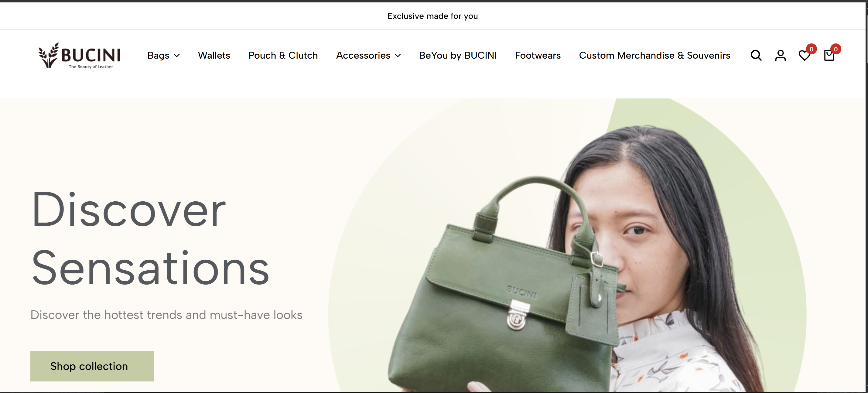The height and width of the screenshot is (393, 868).
Task: Click the BUCINI logo
Action: [80, 55]
